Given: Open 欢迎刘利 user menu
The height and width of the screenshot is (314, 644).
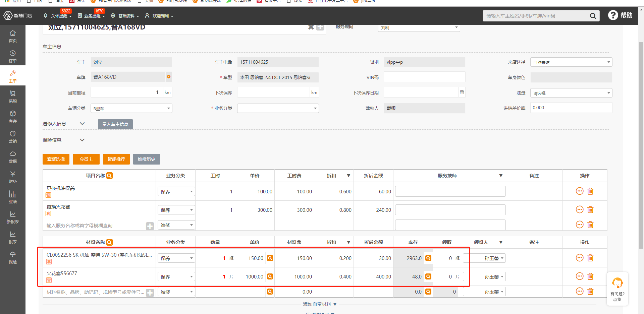Looking at the screenshot, I should 159,16.
